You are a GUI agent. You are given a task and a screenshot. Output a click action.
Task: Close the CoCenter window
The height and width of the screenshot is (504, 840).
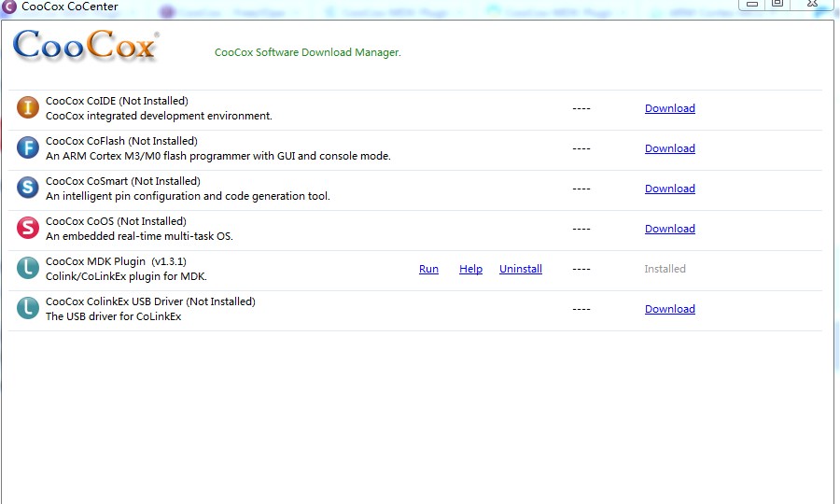(x=812, y=5)
